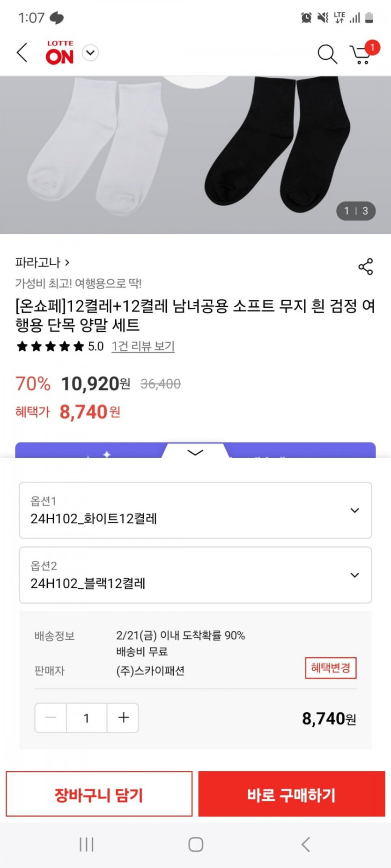391x868 pixels.
Task: Tap the quantity input field
Action: (87, 718)
